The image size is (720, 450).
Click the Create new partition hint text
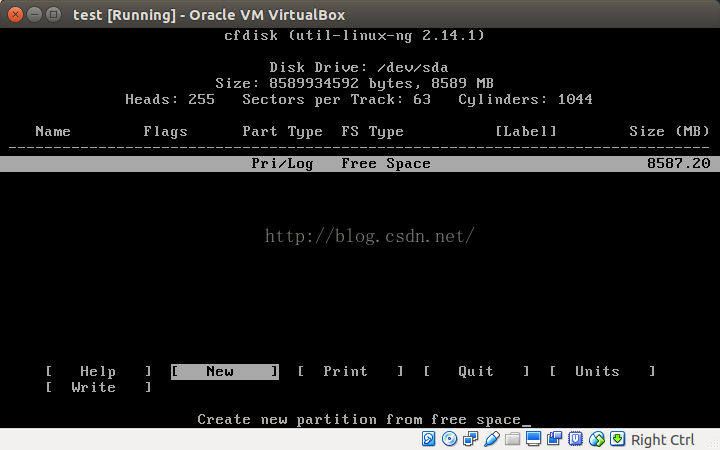(x=359, y=420)
